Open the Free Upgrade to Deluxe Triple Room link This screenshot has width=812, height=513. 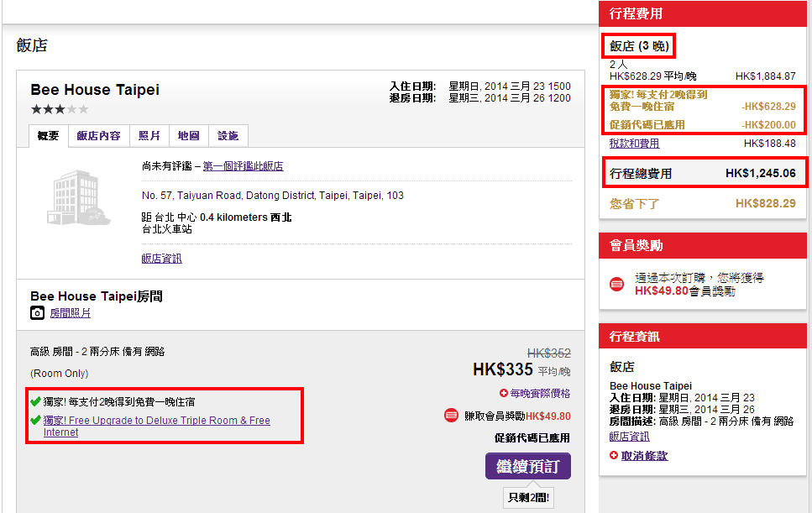point(156,426)
